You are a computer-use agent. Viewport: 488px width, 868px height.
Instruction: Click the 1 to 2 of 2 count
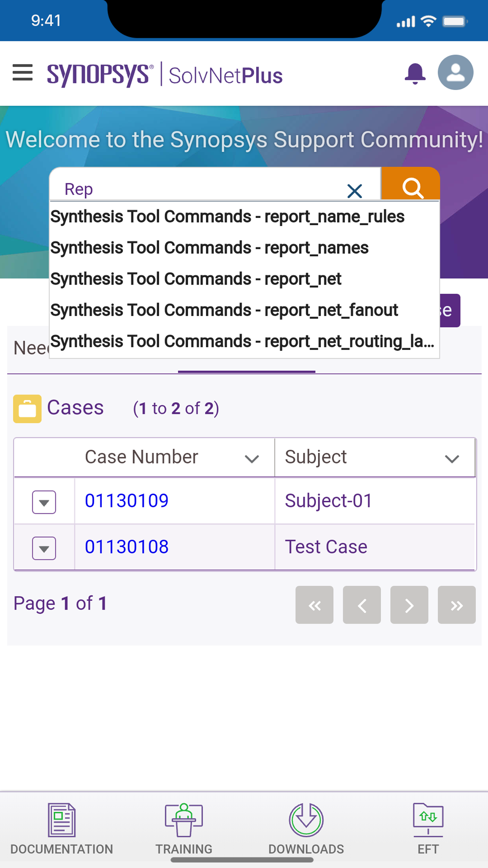176,408
